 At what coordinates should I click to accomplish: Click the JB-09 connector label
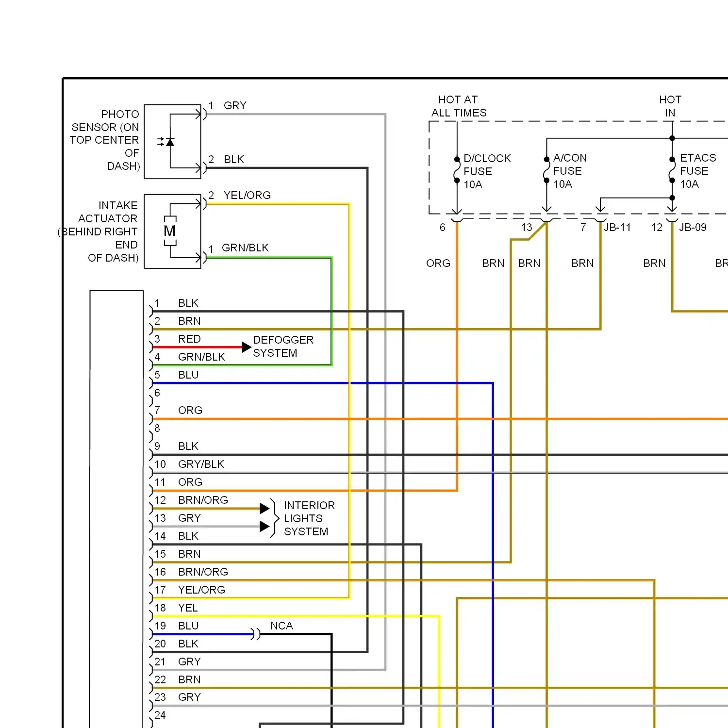pos(693,227)
